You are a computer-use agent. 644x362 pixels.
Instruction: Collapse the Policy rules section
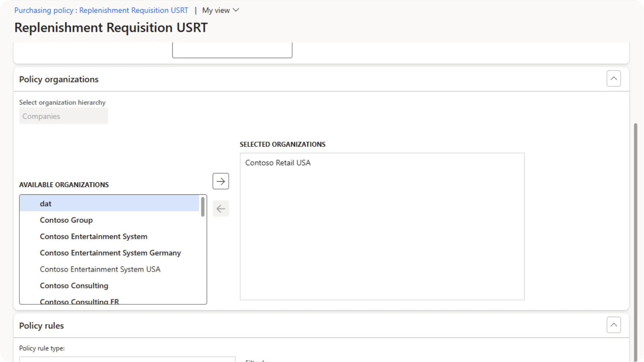pyautogui.click(x=613, y=325)
